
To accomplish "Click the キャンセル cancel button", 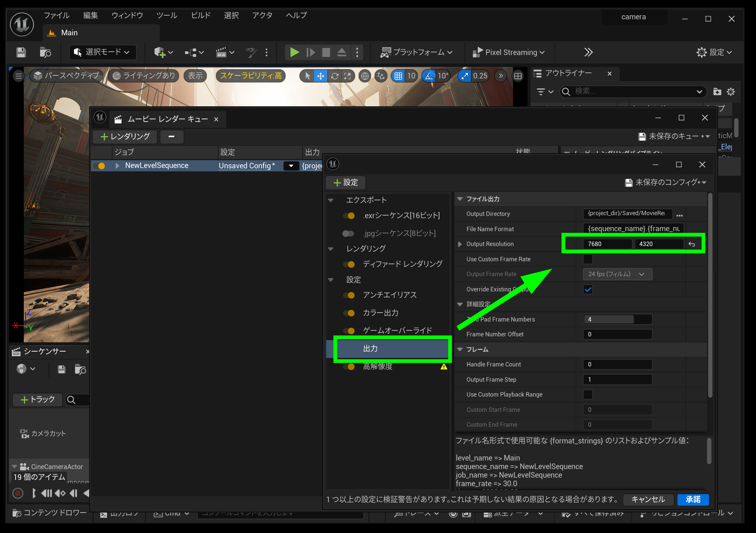I will 648,500.
